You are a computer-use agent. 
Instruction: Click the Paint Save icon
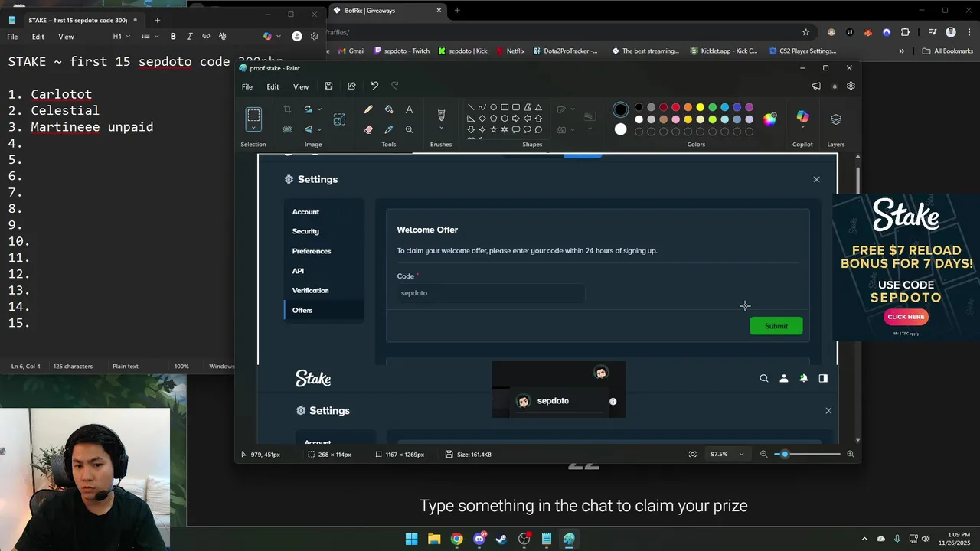[328, 86]
